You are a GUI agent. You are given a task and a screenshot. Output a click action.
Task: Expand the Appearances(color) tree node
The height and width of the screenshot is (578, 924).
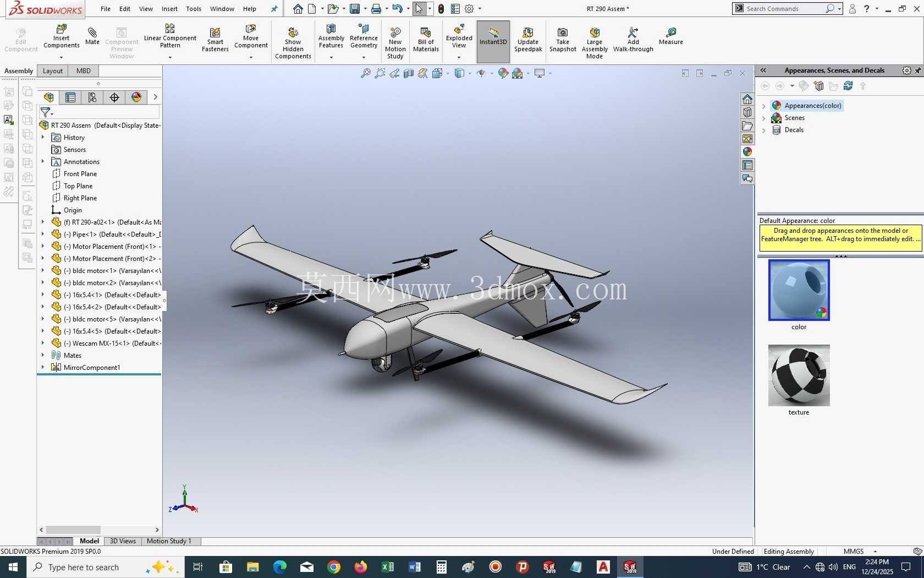(x=763, y=106)
